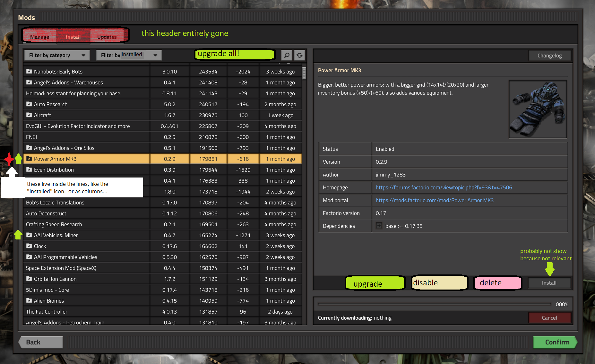This screenshot has height=364, width=595.
Task: Select EvoGUI - Evolution Factor Indicator row
Action: pyautogui.click(x=163, y=126)
